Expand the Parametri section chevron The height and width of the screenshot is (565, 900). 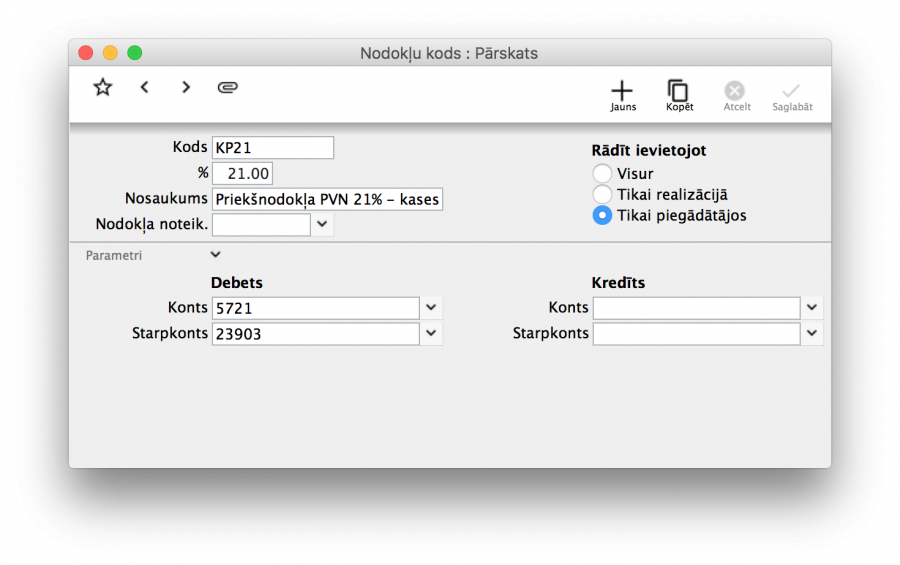[215, 255]
